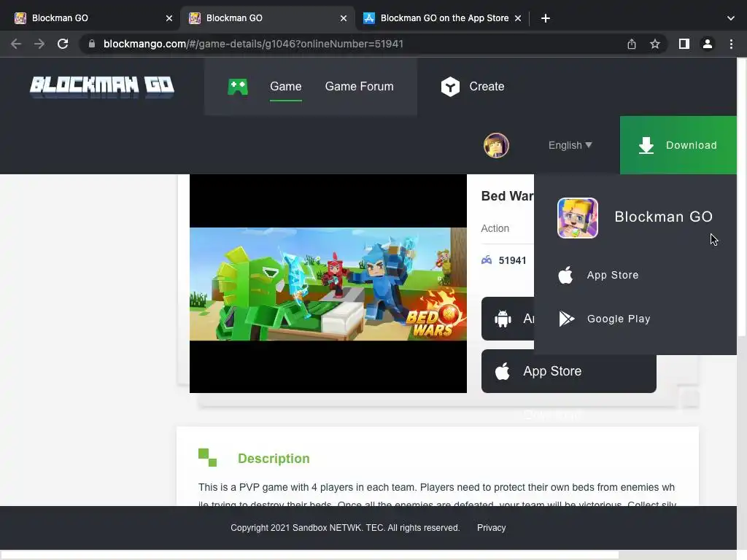Click the green Description block icon
The width and height of the screenshot is (747, 560).
pyautogui.click(x=207, y=458)
